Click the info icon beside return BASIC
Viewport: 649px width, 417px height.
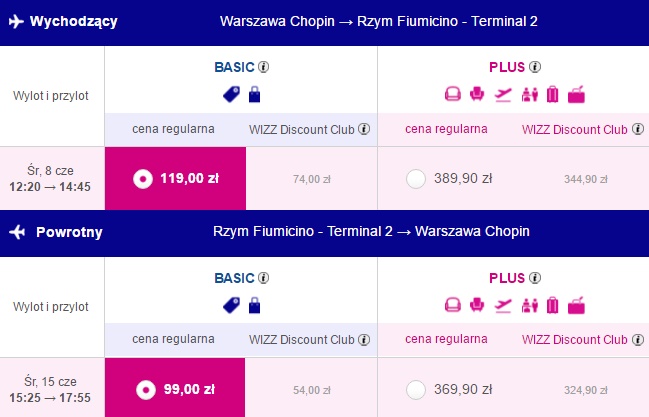pos(264,277)
